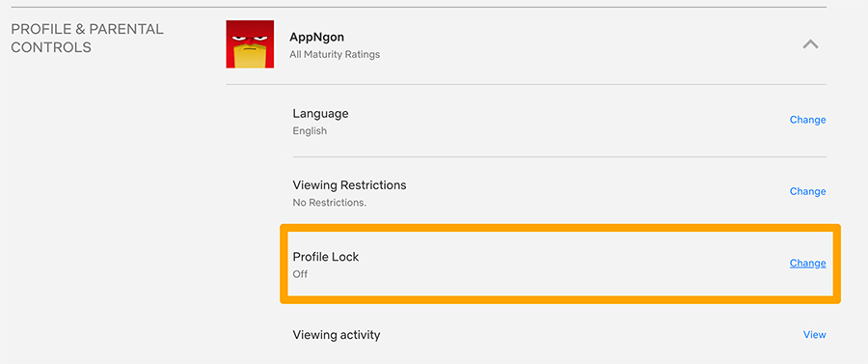This screenshot has height=364, width=868.
Task: Open the AppNgon red avatar image
Action: [x=250, y=44]
